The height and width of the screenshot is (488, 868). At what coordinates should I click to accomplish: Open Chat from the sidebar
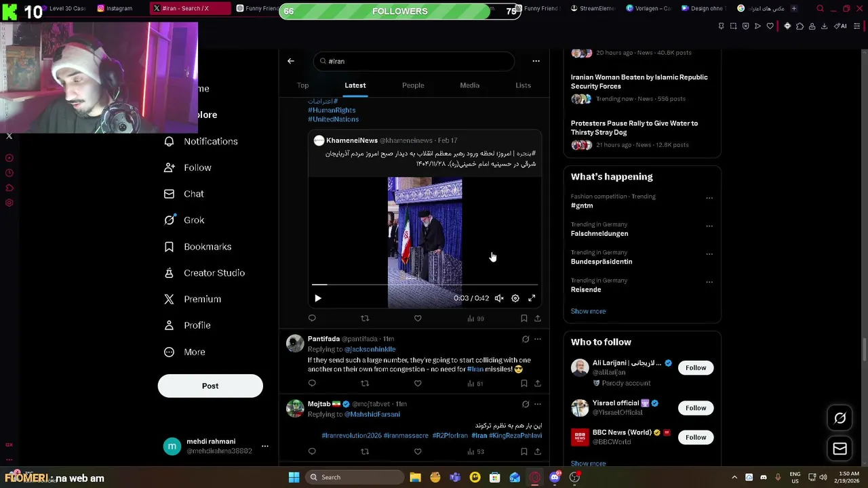coord(184,194)
